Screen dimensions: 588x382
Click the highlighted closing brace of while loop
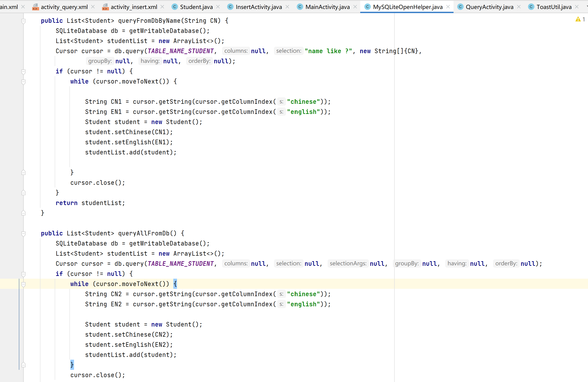(x=72, y=365)
